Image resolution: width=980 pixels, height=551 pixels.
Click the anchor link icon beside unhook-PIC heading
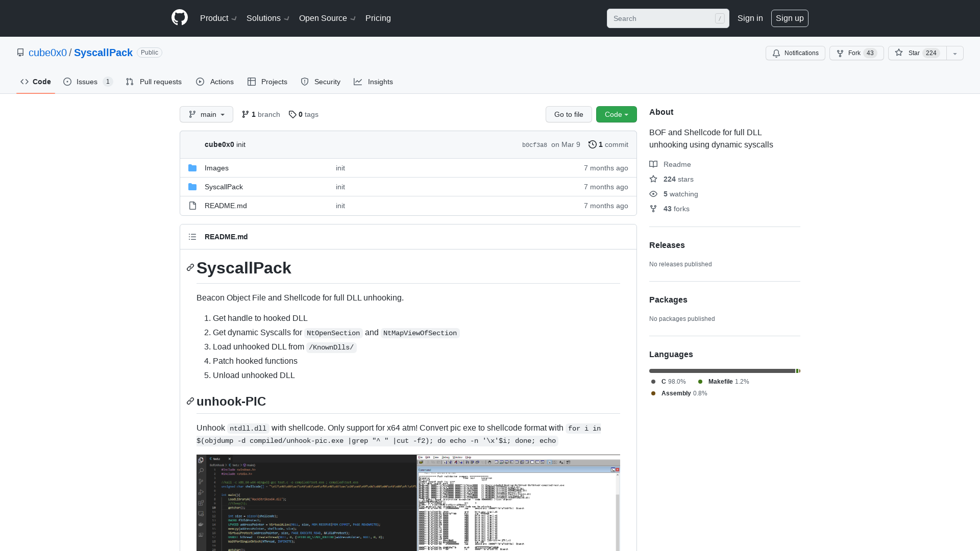tap(190, 402)
